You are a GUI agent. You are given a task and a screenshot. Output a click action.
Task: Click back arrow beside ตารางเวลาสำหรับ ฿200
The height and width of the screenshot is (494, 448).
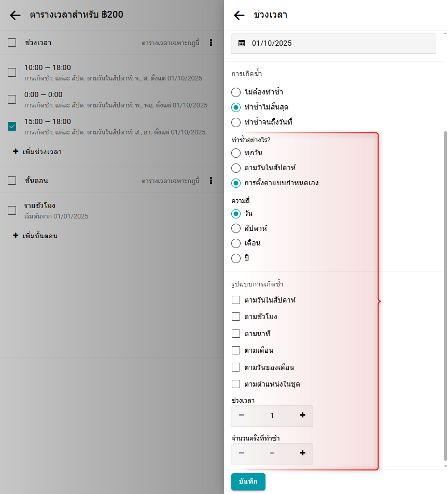15,15
